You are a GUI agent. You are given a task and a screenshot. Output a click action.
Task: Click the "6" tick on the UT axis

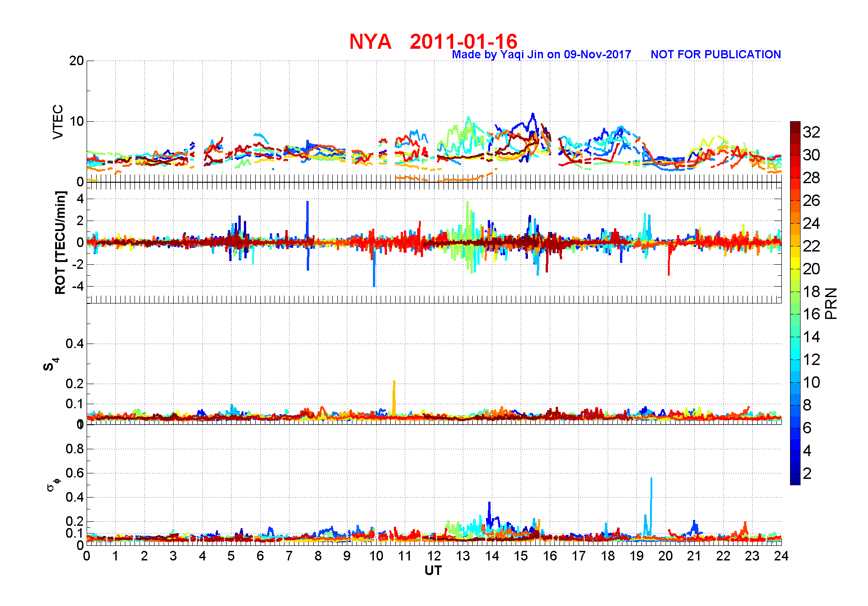(x=260, y=556)
